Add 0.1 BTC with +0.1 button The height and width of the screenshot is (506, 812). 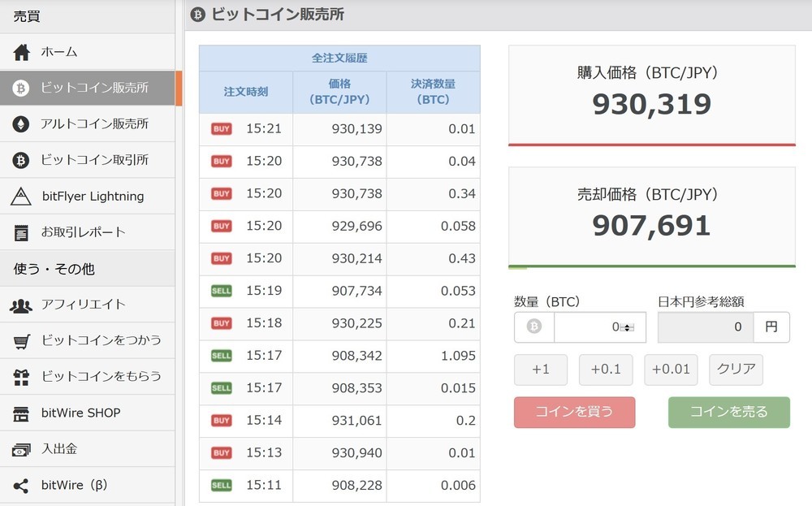606,370
